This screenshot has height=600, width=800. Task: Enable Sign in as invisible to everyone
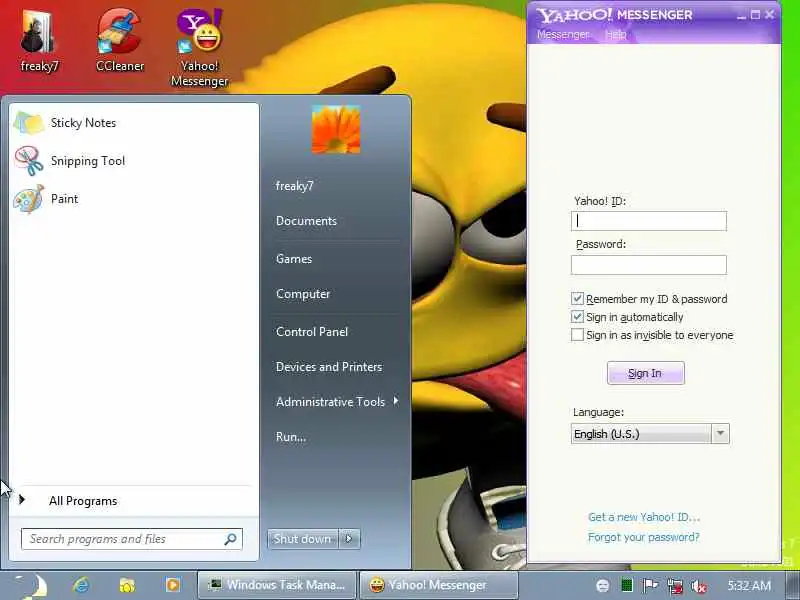pos(577,335)
